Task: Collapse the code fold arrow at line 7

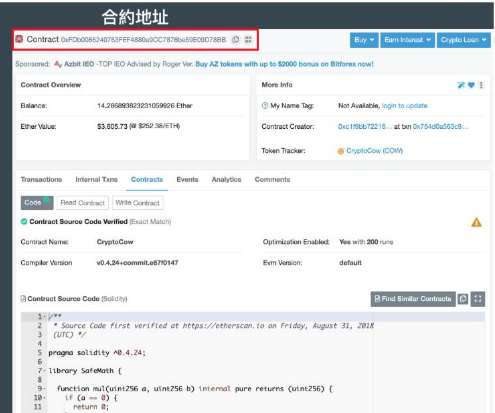Action: [44, 371]
